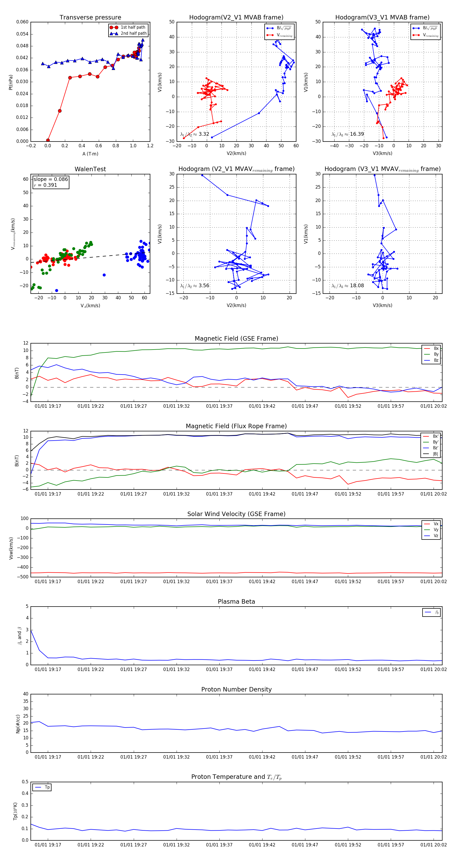This screenshot has width=473, height=868.
Task: Click the eigenvalue ratio value 3.56
Action: (x=204, y=286)
